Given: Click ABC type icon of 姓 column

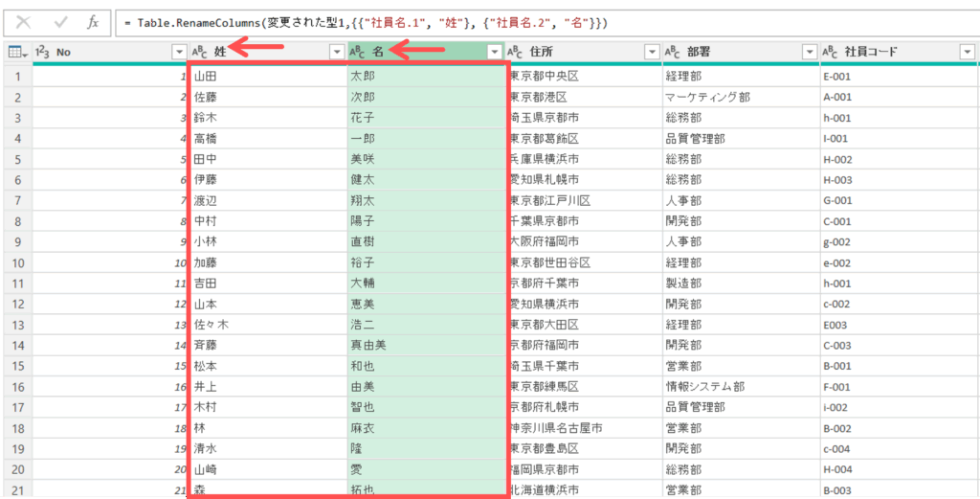Looking at the screenshot, I should [x=200, y=52].
